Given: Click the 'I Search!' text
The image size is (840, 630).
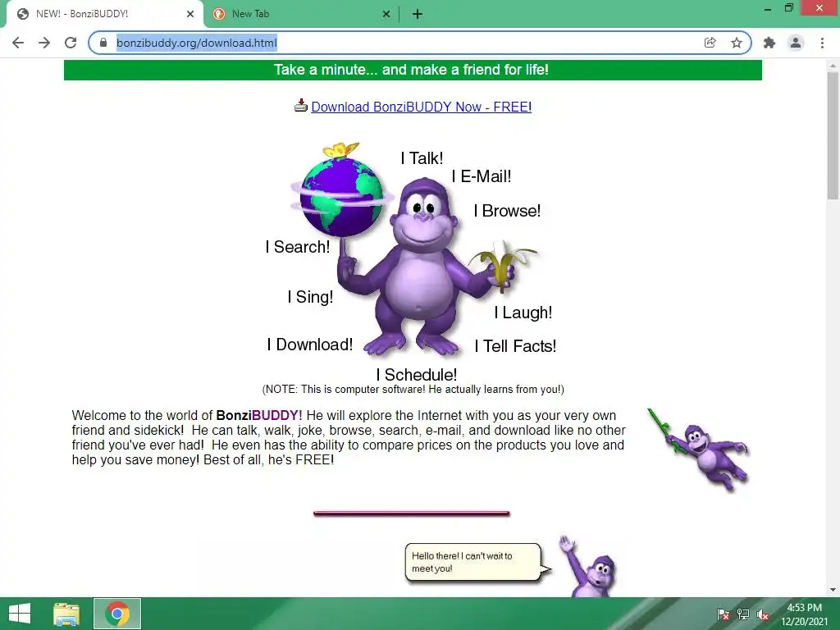Looking at the screenshot, I should (298, 247).
